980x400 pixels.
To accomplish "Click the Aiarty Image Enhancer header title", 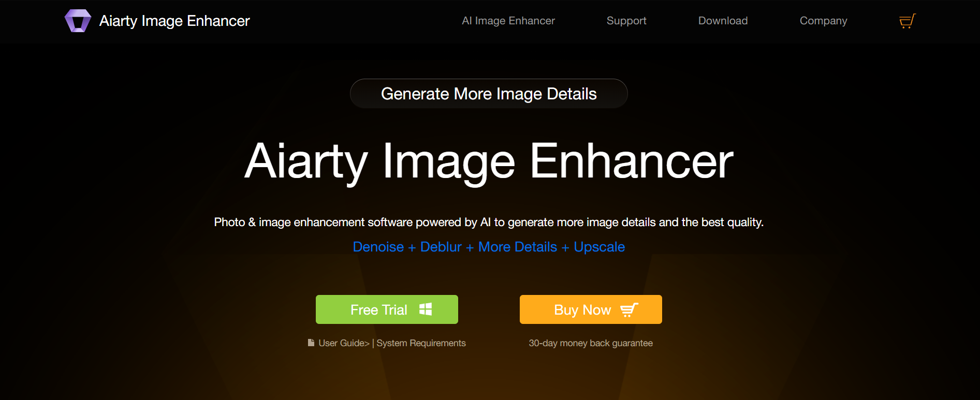I will pos(174,21).
